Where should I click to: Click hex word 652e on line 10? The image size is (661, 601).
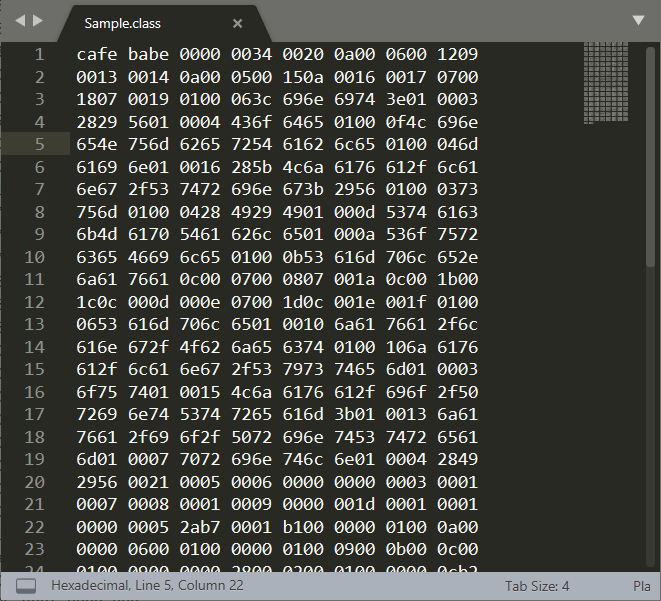pyautogui.click(x=457, y=257)
